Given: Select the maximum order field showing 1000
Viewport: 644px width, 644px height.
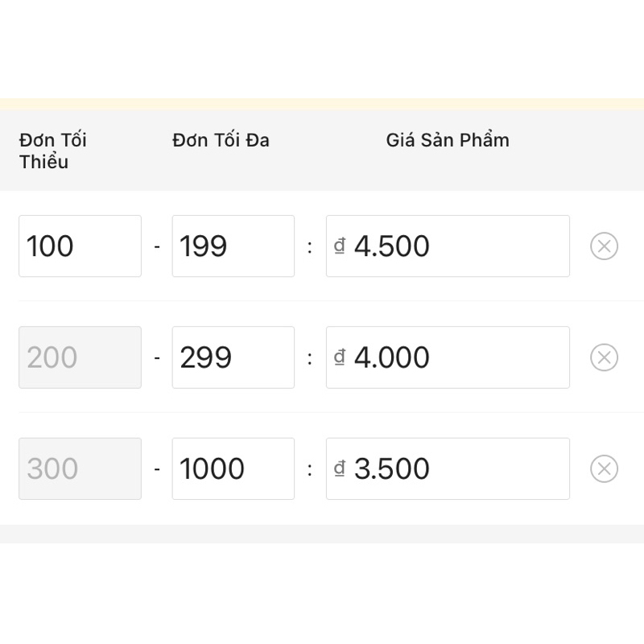Looking at the screenshot, I should point(233,469).
